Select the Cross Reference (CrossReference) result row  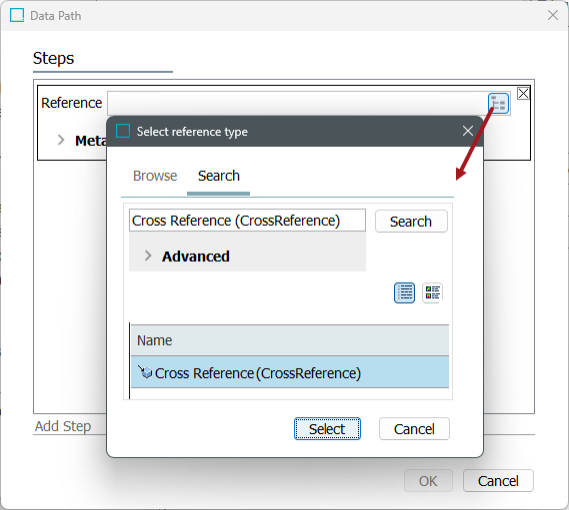(290, 372)
